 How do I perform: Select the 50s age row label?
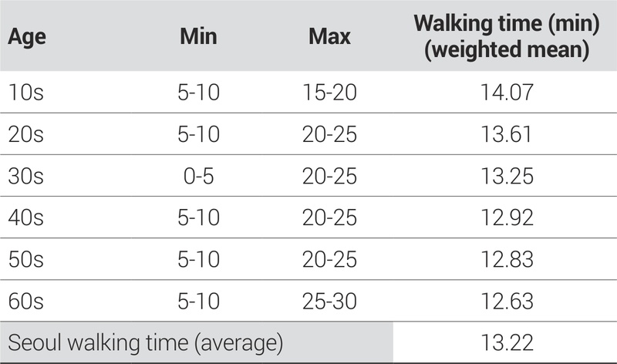click(26, 260)
